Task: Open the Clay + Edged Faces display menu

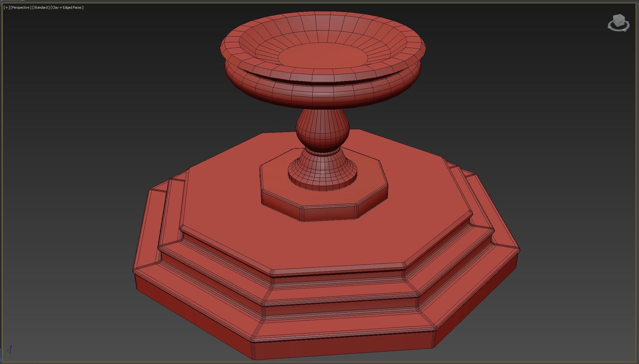Action: click(x=67, y=7)
